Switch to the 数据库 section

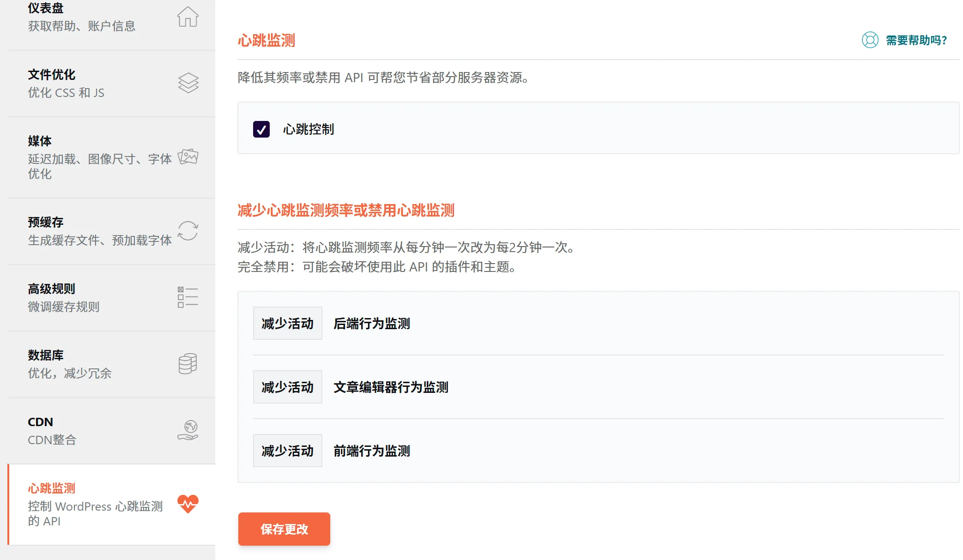(x=83, y=364)
